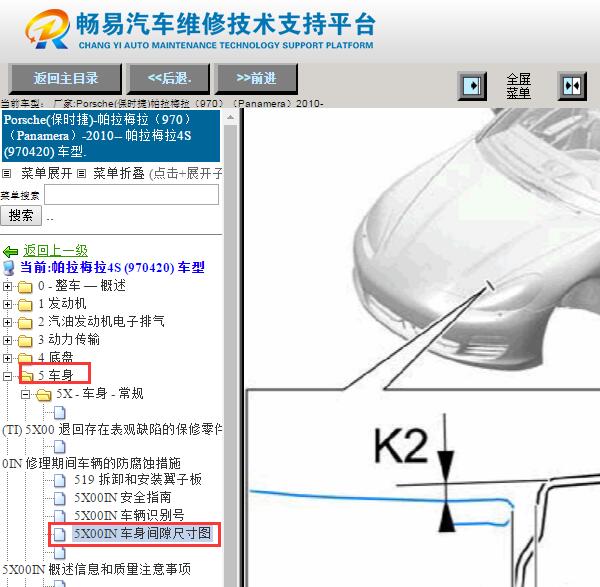Click the Porsche 帕拉梅拉4S (970420) 车型 blue header

click(x=111, y=136)
